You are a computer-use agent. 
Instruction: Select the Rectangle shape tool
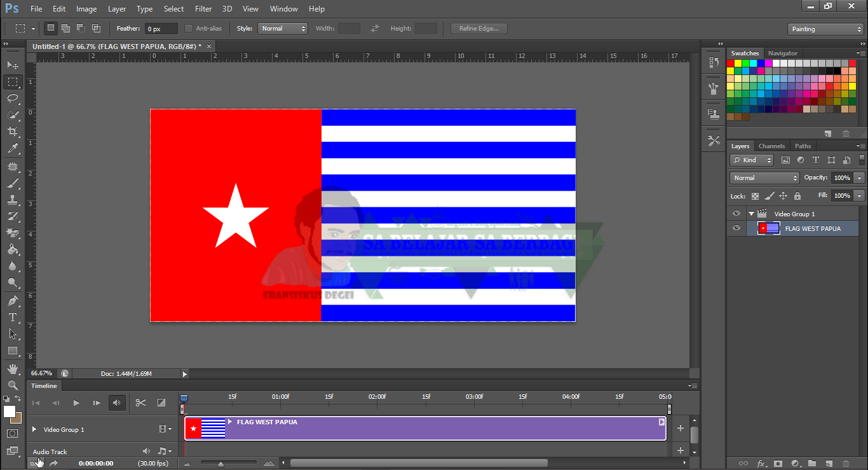pyautogui.click(x=13, y=350)
